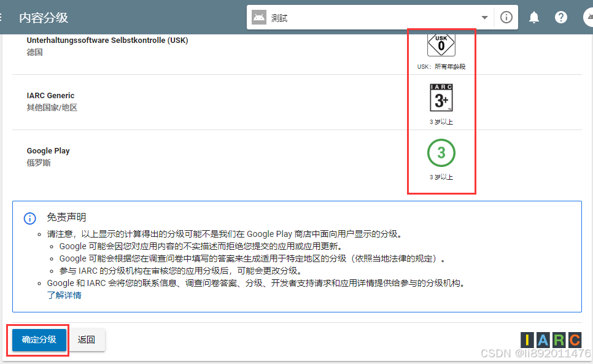593x364 pixels.
Task: Click the USK：所有年龄段 caption
Action: tap(441, 66)
